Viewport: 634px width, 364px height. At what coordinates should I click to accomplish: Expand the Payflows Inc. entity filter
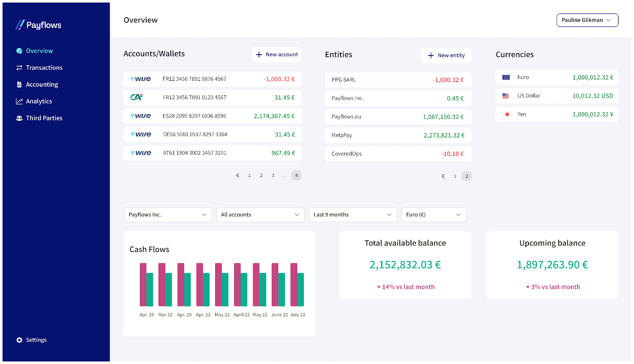(x=168, y=215)
